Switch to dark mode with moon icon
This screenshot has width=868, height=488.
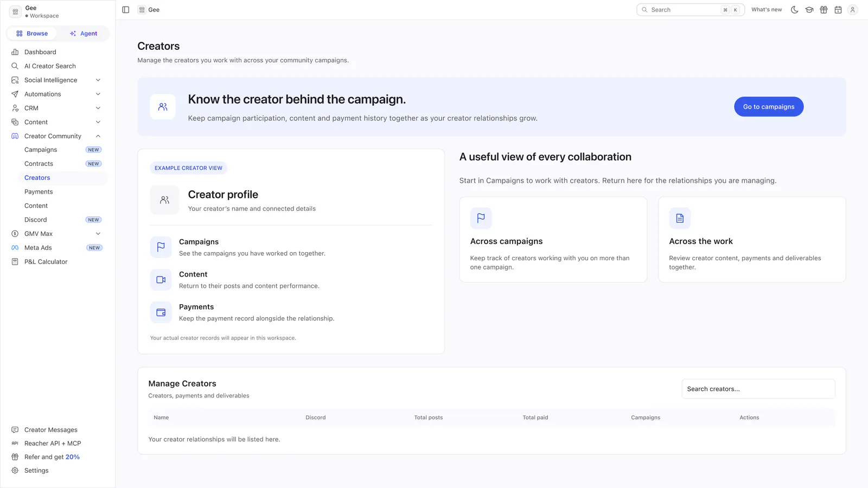pyautogui.click(x=795, y=10)
